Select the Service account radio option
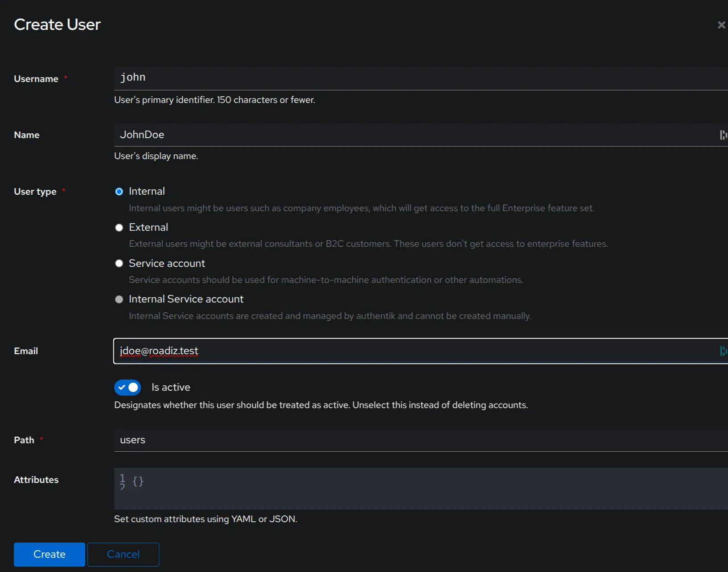The image size is (728, 572). click(x=119, y=263)
